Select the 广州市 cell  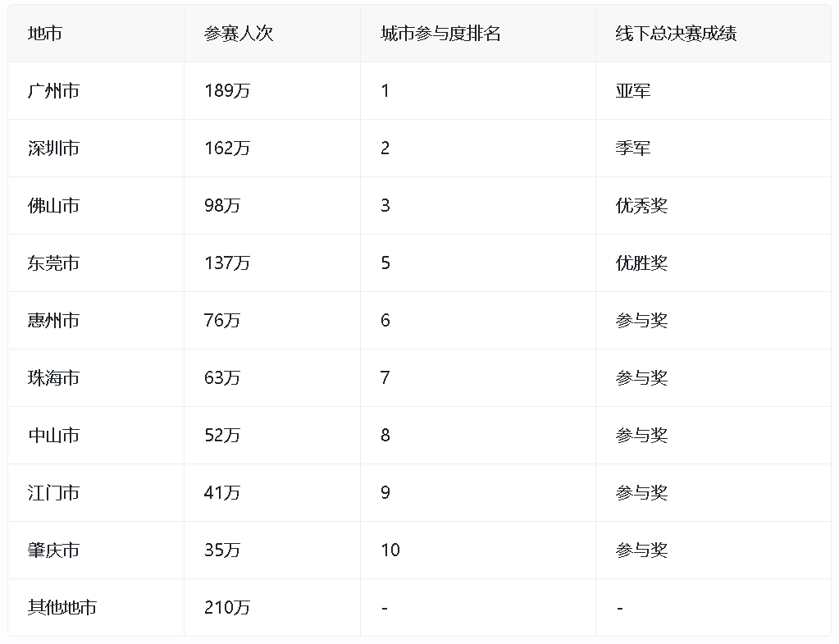click(x=53, y=91)
